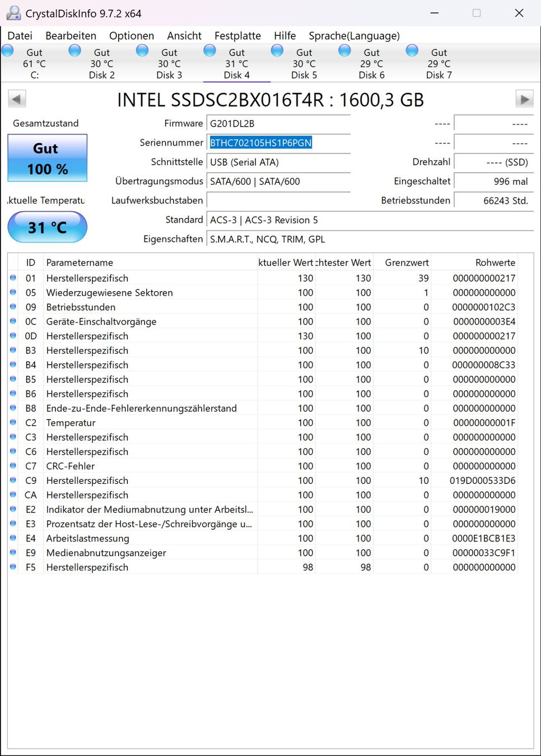Click the 31 °C temperature button

point(48,227)
